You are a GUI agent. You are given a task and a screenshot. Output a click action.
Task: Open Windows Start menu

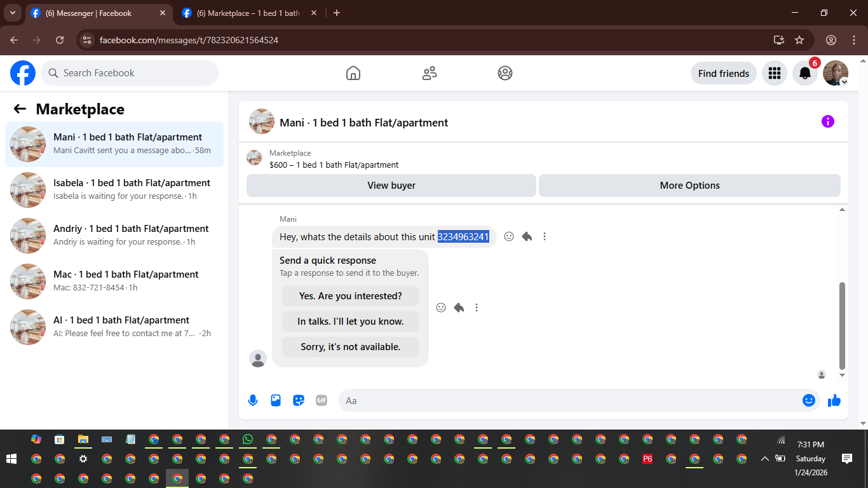11,459
